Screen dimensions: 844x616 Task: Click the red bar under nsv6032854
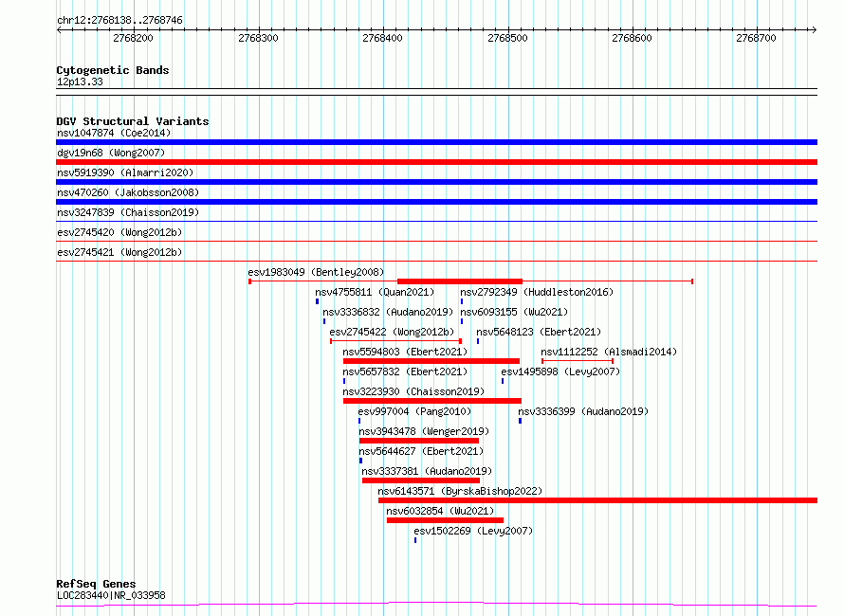point(445,520)
